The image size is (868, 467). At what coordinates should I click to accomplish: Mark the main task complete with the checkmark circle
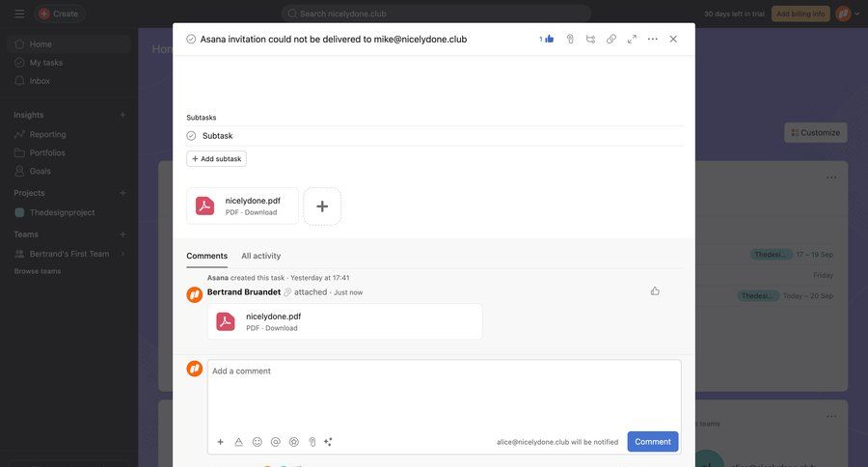[x=191, y=39]
